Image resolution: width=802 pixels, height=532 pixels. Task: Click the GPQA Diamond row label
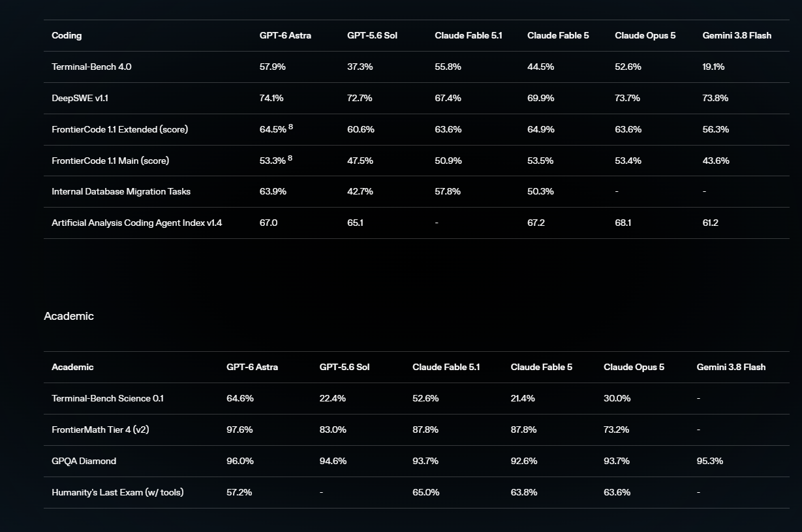[x=84, y=461]
